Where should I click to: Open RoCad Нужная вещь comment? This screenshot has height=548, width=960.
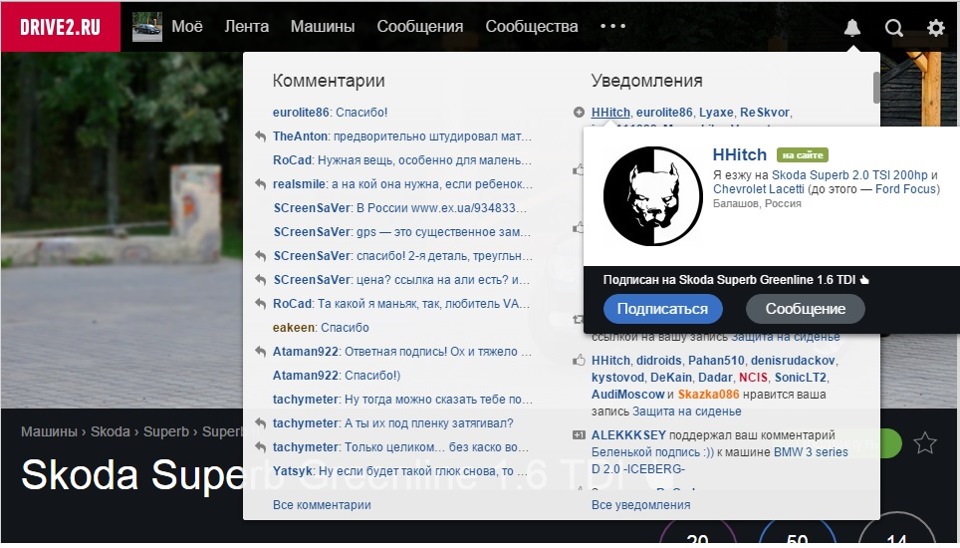pos(402,160)
